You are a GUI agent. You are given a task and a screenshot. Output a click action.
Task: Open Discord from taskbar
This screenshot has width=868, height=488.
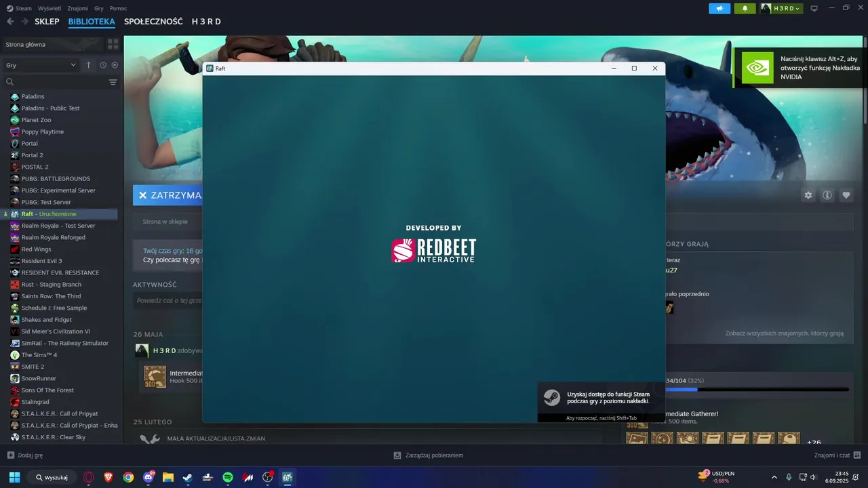(148, 477)
